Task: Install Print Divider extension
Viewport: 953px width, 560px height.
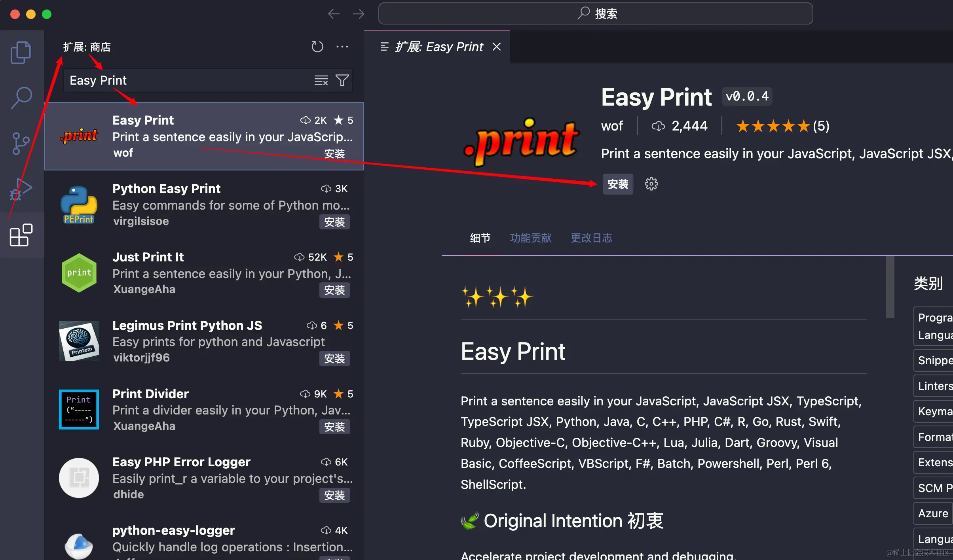Action: [334, 427]
